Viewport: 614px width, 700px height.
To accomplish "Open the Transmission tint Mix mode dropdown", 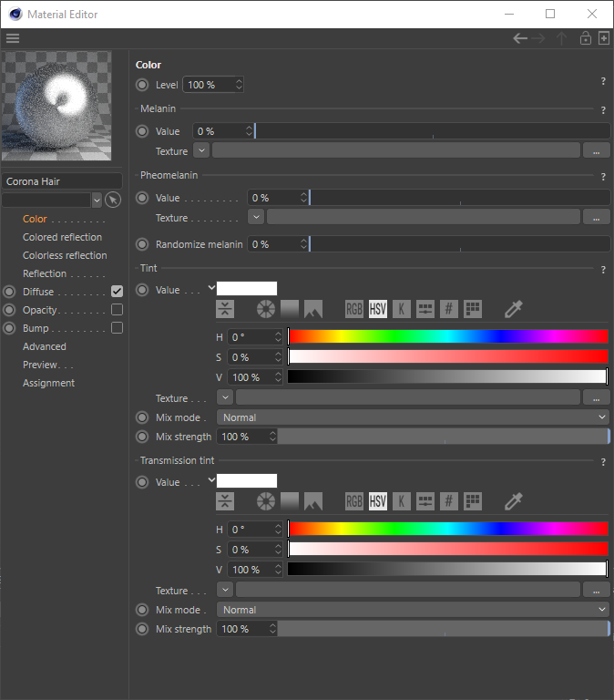I will click(x=414, y=610).
